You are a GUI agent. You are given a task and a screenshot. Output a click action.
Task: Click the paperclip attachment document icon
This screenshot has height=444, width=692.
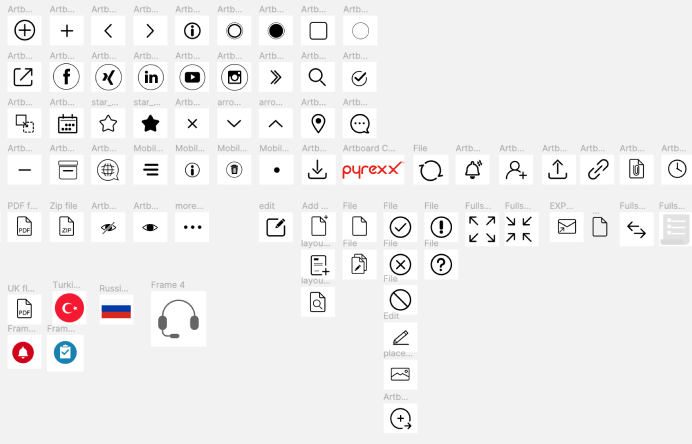(636, 170)
